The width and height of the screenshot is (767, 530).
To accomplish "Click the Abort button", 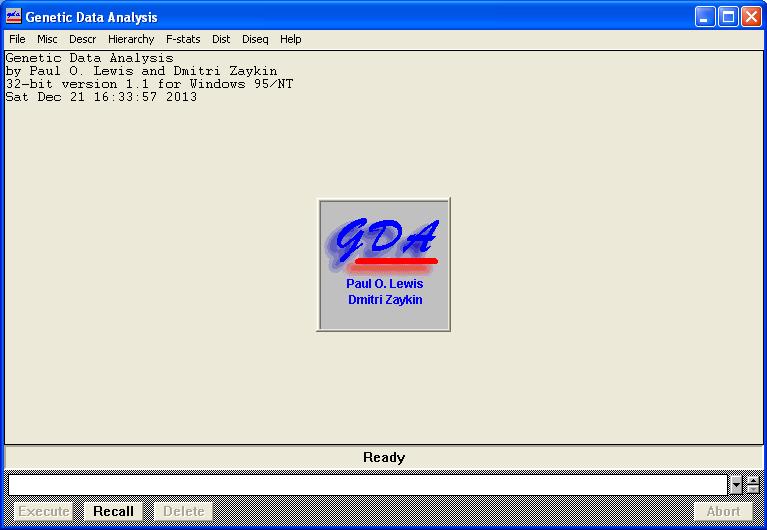I will click(723, 511).
